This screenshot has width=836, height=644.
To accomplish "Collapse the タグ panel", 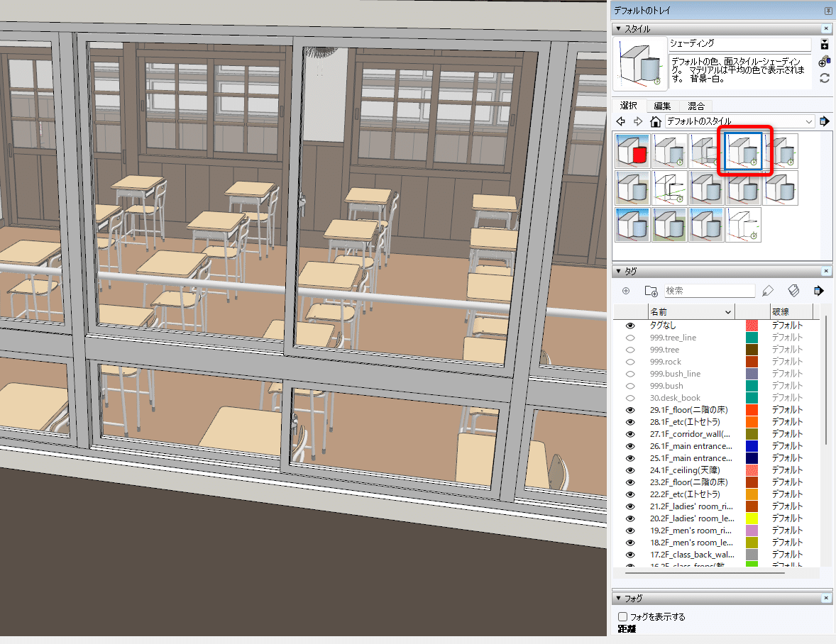I will pos(618,271).
